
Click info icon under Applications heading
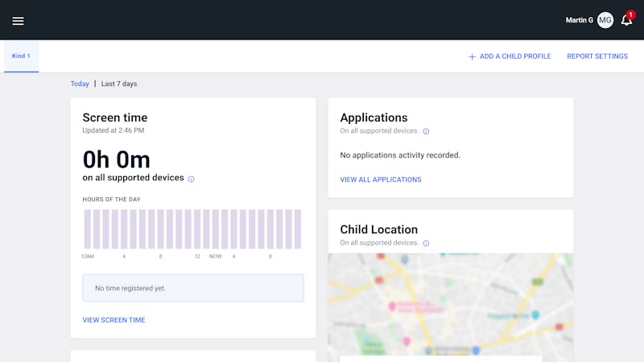pos(426,131)
